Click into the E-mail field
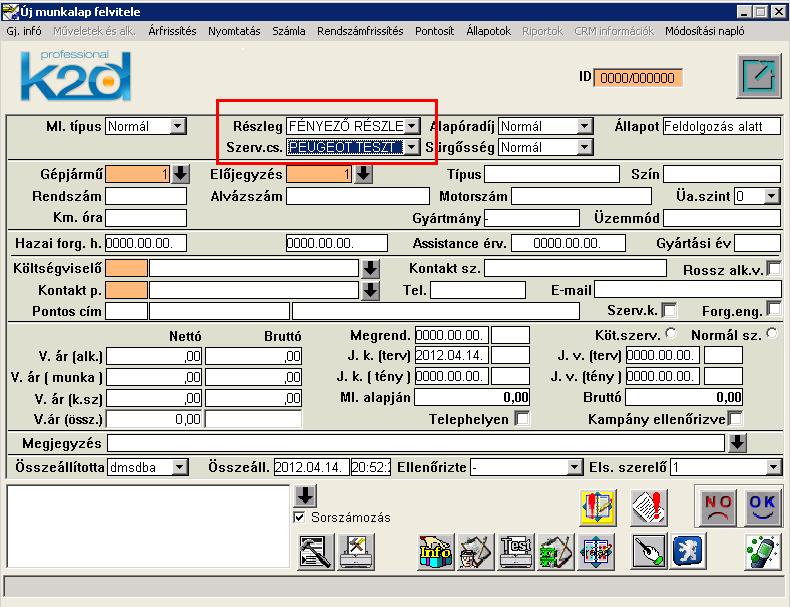790x607 pixels. (x=688, y=290)
